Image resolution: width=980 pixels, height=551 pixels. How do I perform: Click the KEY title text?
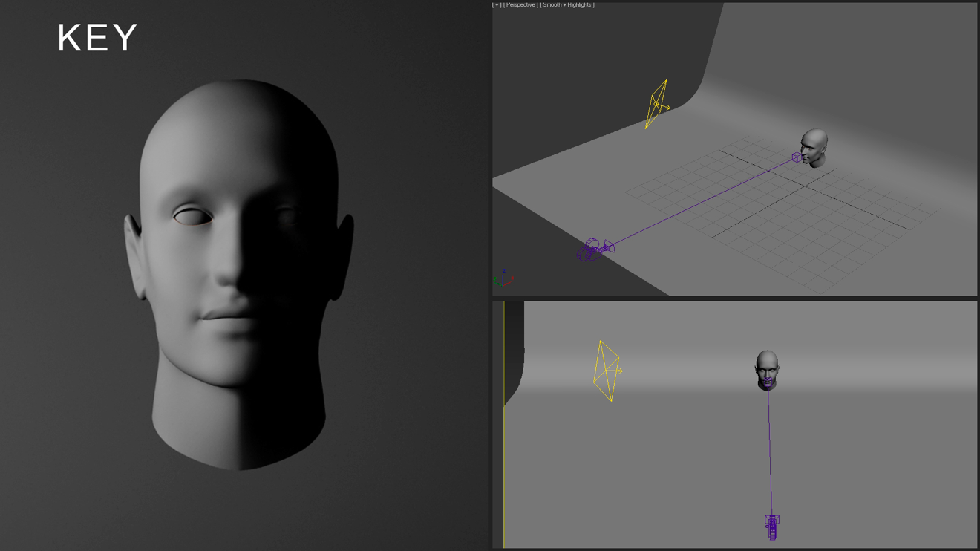point(97,38)
